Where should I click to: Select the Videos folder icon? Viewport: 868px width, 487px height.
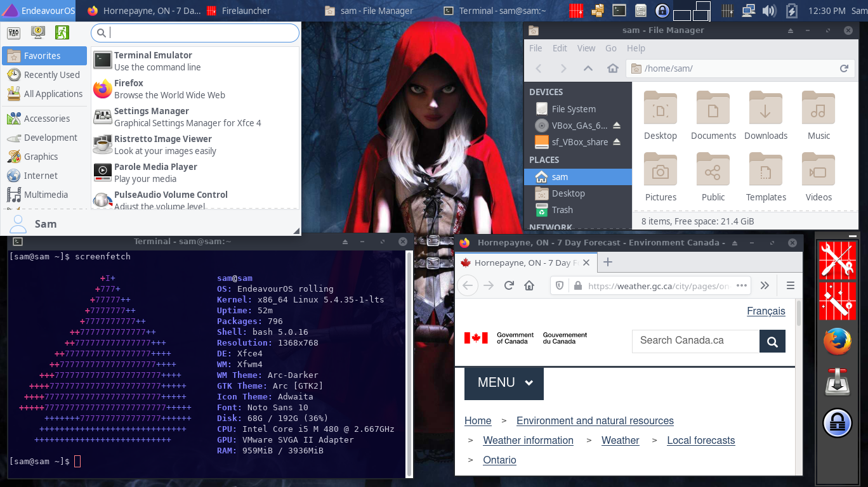click(x=819, y=168)
